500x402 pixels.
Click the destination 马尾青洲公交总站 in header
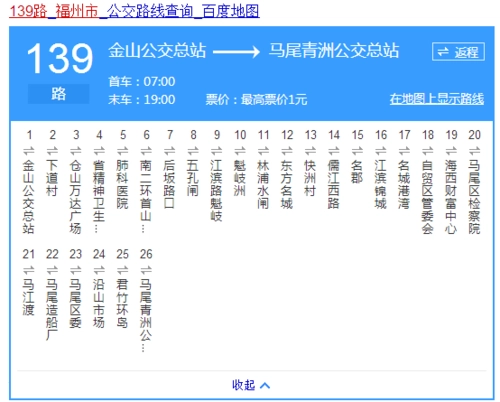click(334, 51)
